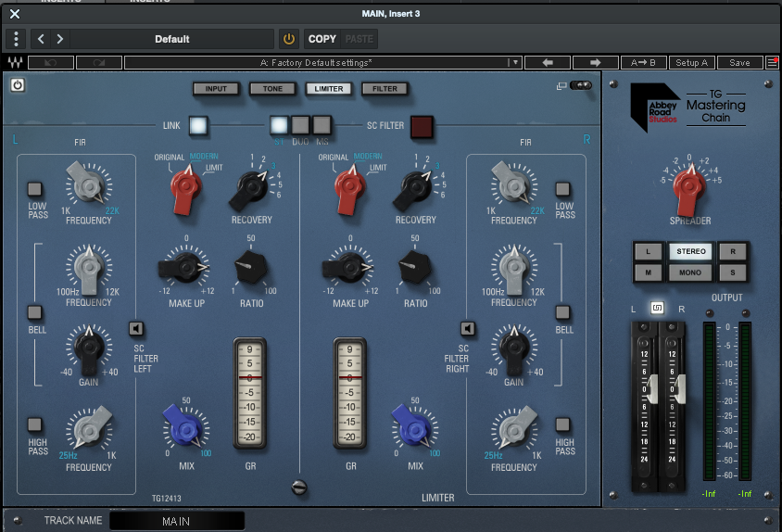Click the right RECOVERY knob
Image resolution: width=782 pixels, height=532 pixels.
(x=415, y=188)
